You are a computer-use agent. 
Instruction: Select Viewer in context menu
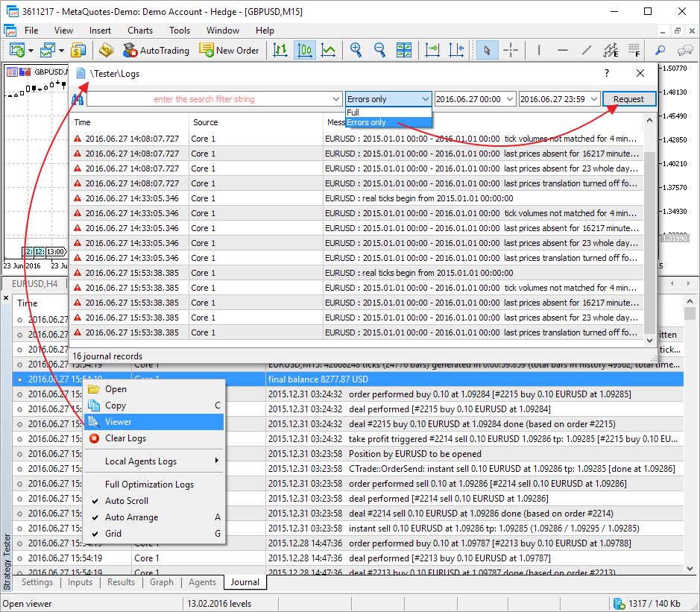tap(154, 422)
